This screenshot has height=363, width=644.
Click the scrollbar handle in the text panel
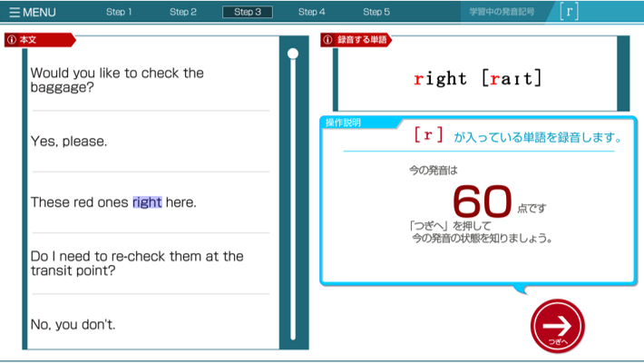(x=293, y=54)
